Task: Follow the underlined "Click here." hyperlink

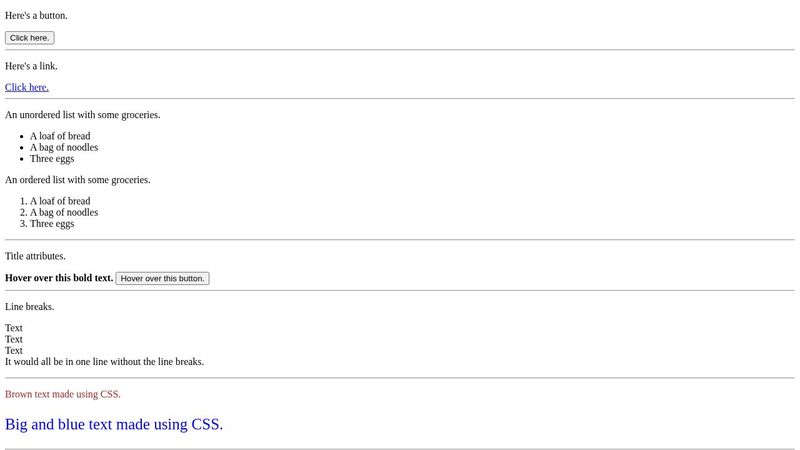Action: point(27,87)
